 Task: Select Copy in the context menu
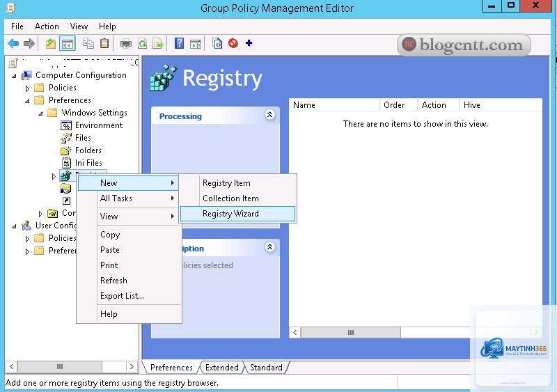coord(130,235)
